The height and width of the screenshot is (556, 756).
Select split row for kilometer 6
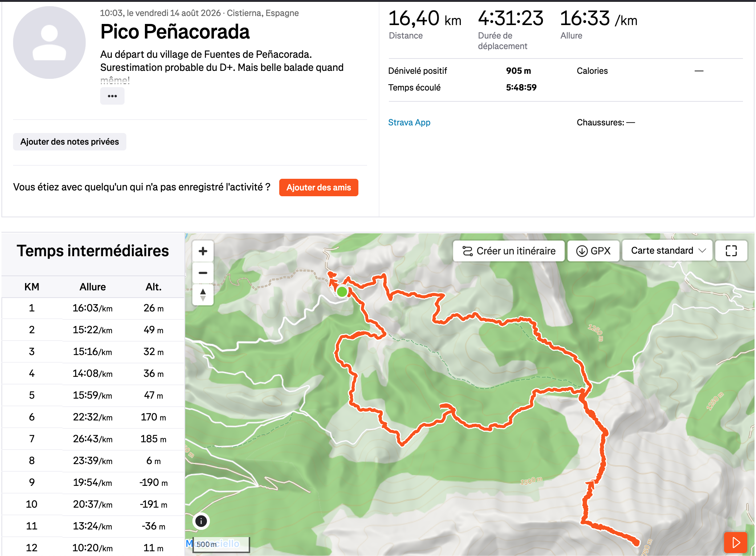93,417
